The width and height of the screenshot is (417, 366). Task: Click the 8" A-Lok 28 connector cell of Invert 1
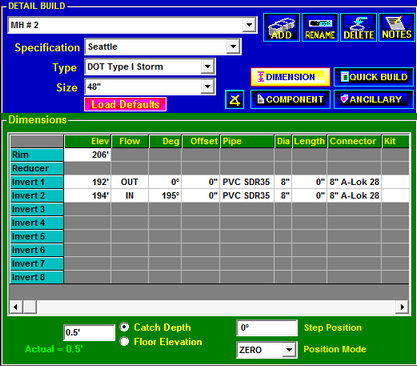pos(354,182)
